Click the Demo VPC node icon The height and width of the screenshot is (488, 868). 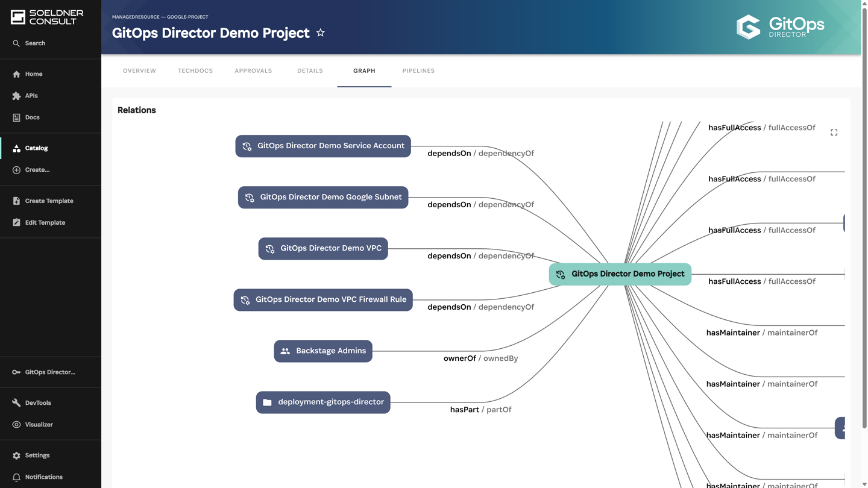[270, 249]
